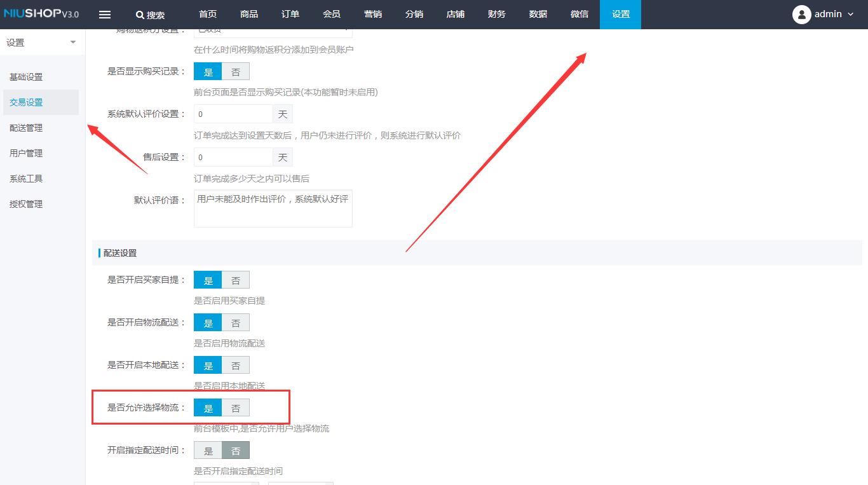Turn off 是否开启物流配送
The width and height of the screenshot is (868, 485).
(x=236, y=322)
